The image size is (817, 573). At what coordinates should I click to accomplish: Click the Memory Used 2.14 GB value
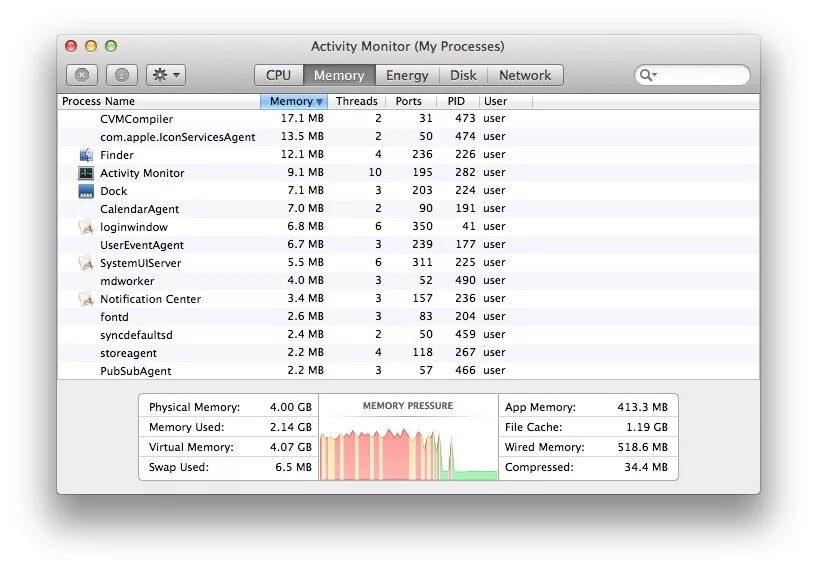(291, 427)
